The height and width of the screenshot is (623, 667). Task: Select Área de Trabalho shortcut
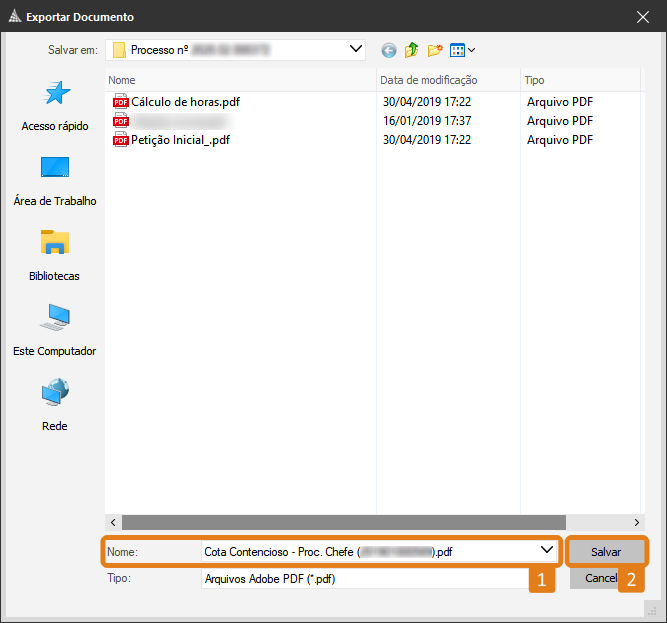55,181
